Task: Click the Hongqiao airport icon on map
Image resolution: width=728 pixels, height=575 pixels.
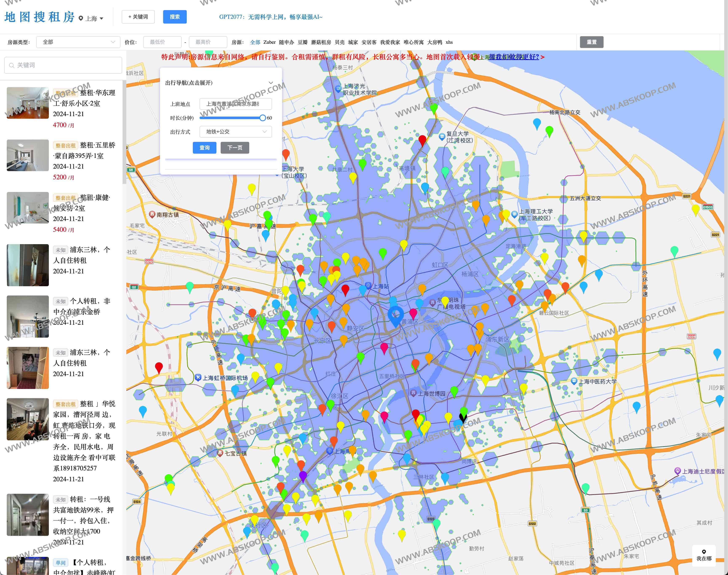Action: point(198,378)
